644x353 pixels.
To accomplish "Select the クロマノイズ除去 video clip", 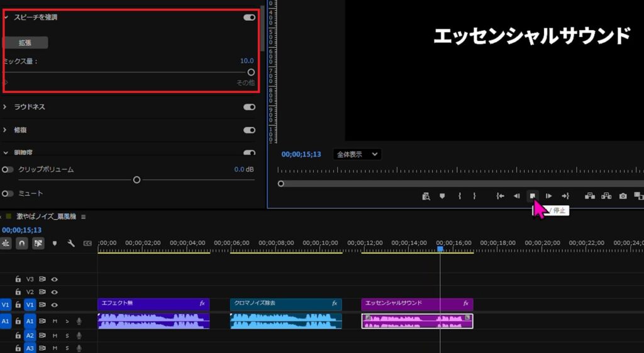I will tap(286, 303).
